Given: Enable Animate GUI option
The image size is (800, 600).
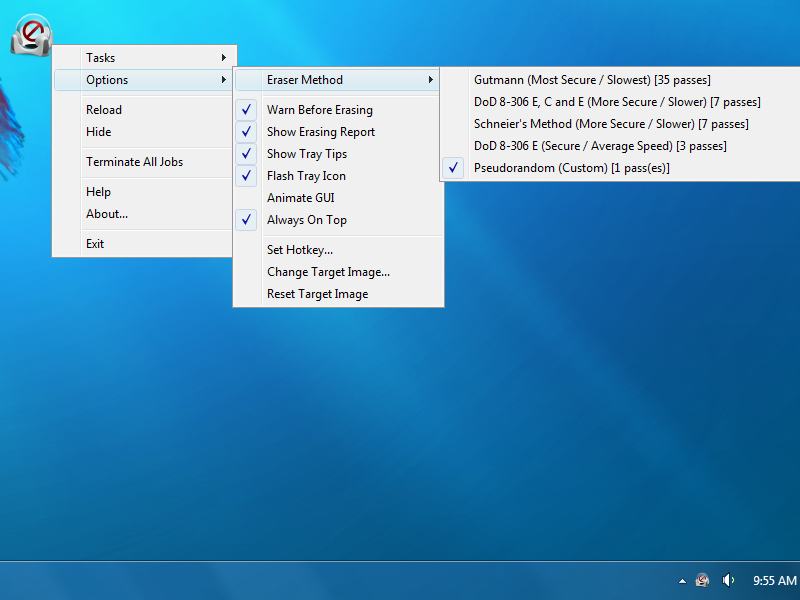Looking at the screenshot, I should pos(300,198).
